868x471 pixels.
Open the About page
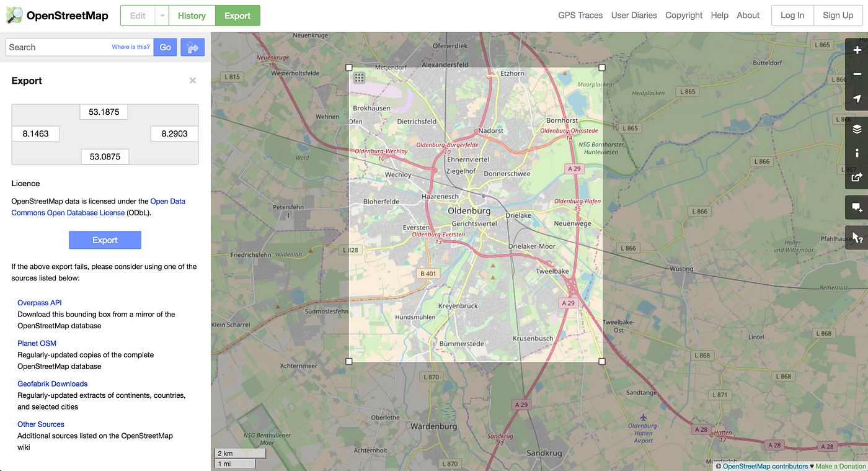click(x=748, y=16)
